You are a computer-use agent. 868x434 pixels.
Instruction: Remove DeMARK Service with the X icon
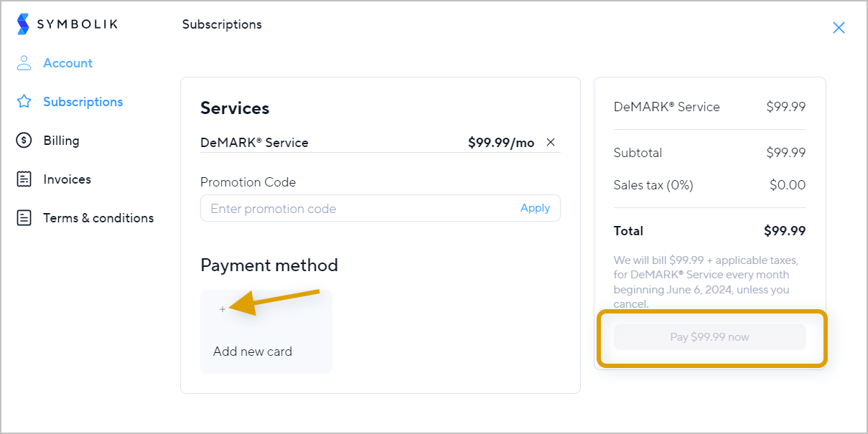pyautogui.click(x=551, y=142)
